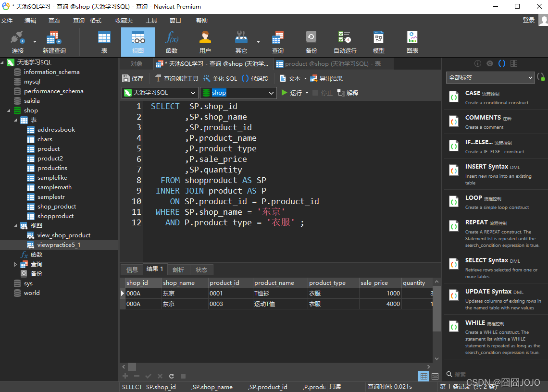Image resolution: width=548 pixels, height=392 pixels.
Task: Click 美化 SQL beautify button
Action: (x=220, y=79)
